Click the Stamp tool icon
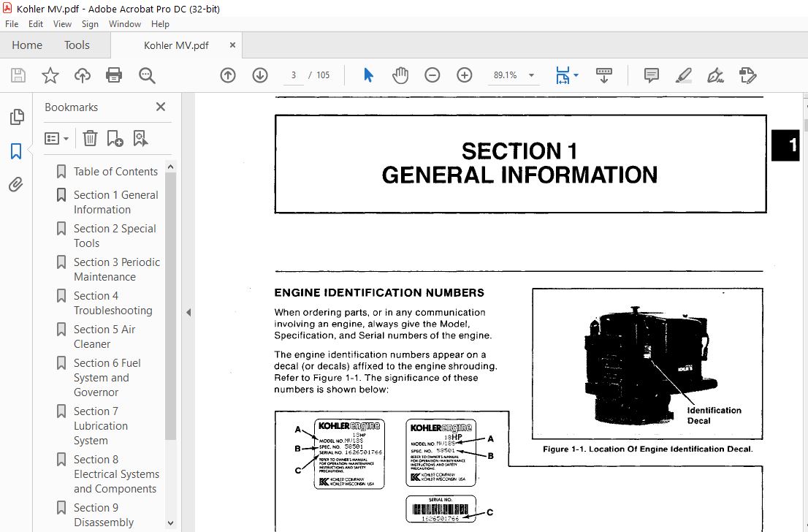Image resolution: width=808 pixels, height=532 pixels. tap(747, 75)
